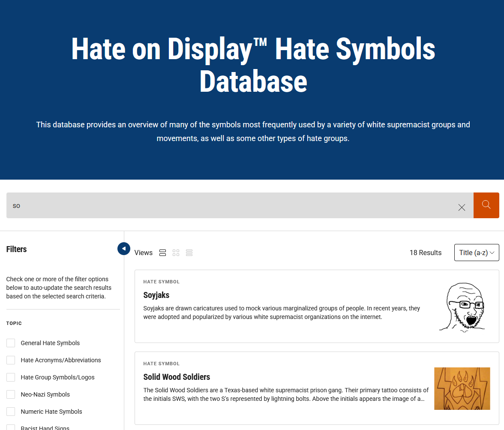Collapse the Filters panel with the arrow button
The height and width of the screenshot is (430, 504).
123,249
